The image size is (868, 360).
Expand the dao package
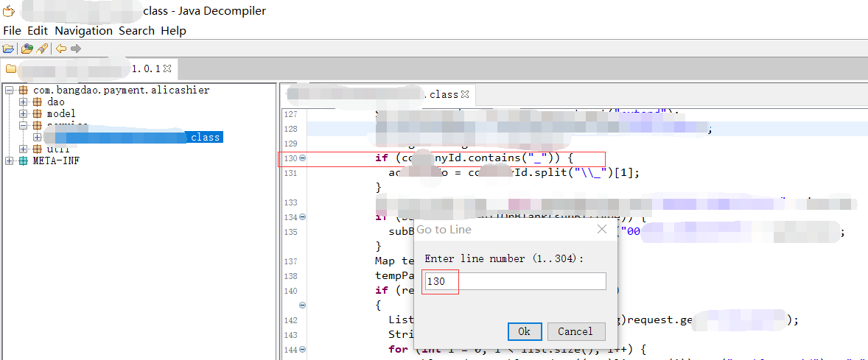pos(23,102)
